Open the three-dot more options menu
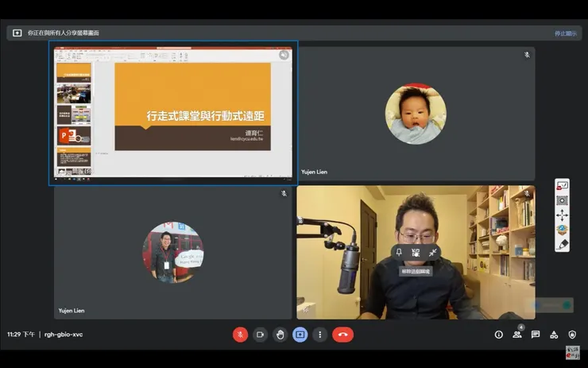 click(x=320, y=335)
